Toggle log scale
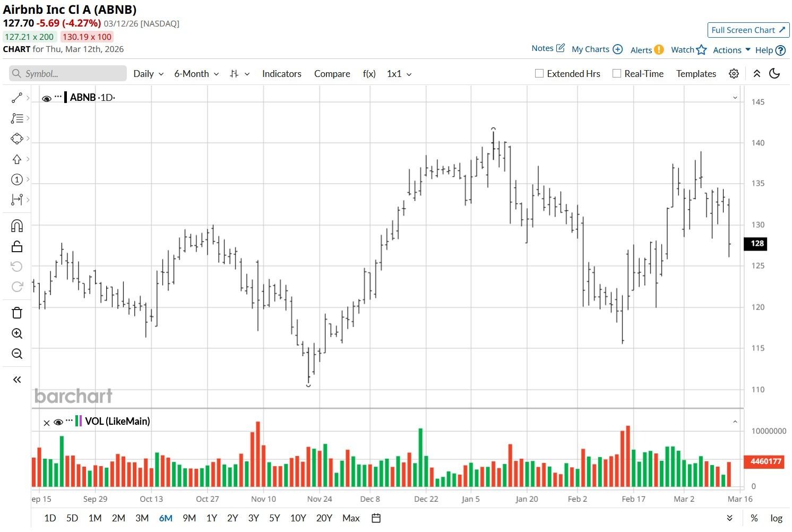The image size is (792, 532). [777, 518]
